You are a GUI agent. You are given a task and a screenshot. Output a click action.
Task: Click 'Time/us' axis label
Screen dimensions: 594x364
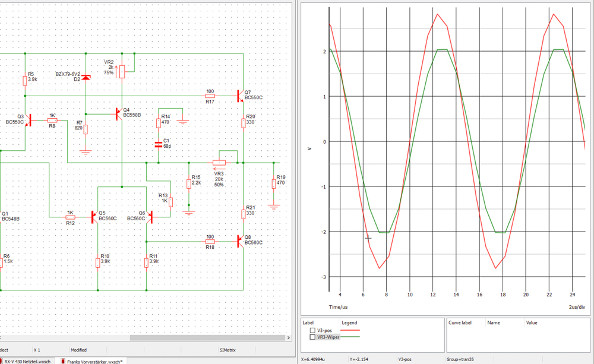(x=338, y=307)
